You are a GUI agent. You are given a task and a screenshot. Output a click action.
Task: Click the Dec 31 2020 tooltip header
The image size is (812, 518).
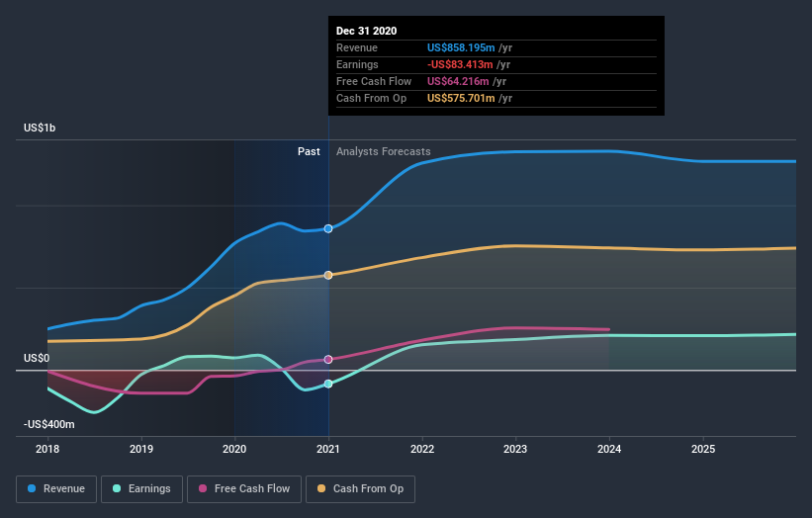pyautogui.click(x=367, y=31)
